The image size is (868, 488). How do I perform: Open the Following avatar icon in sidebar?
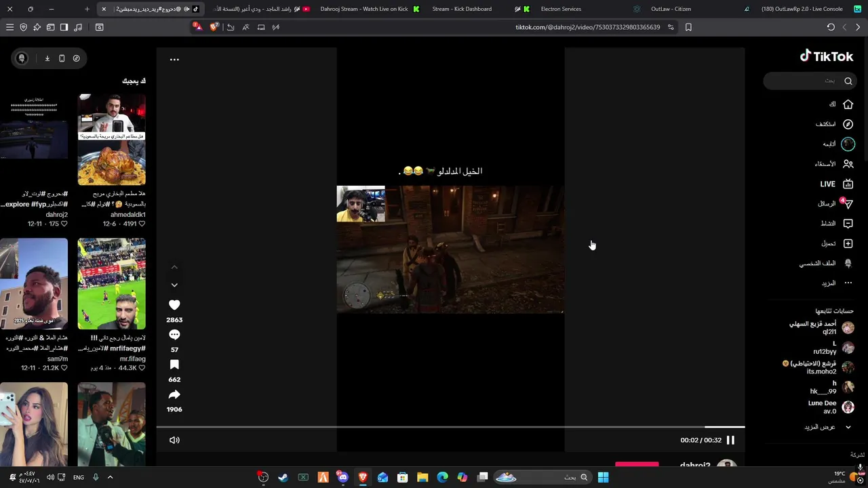[x=848, y=144]
